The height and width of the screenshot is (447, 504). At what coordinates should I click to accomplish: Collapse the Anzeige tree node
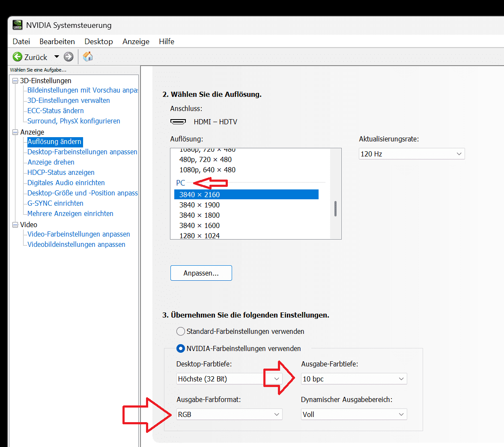[15, 132]
